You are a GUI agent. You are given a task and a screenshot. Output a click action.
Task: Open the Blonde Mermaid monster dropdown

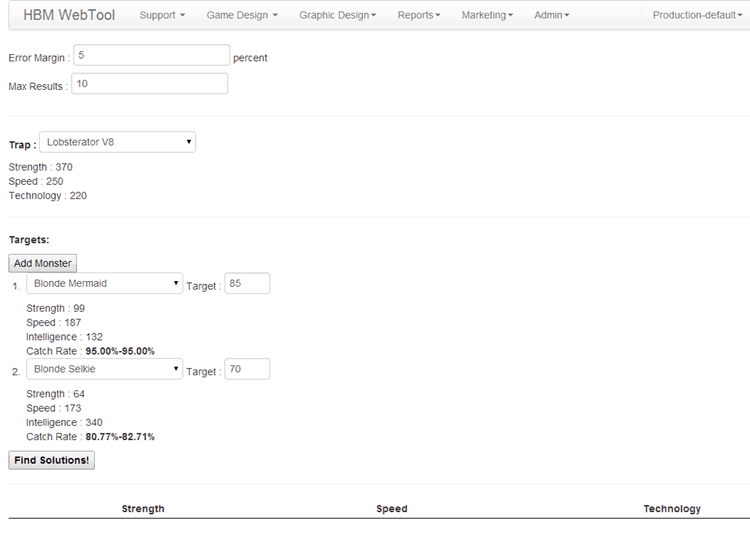tap(104, 284)
